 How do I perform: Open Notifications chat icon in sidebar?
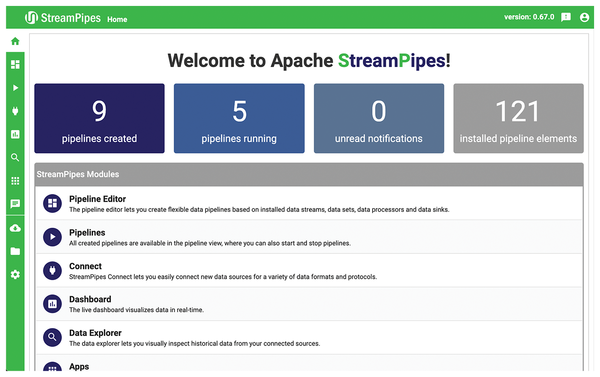(x=15, y=204)
